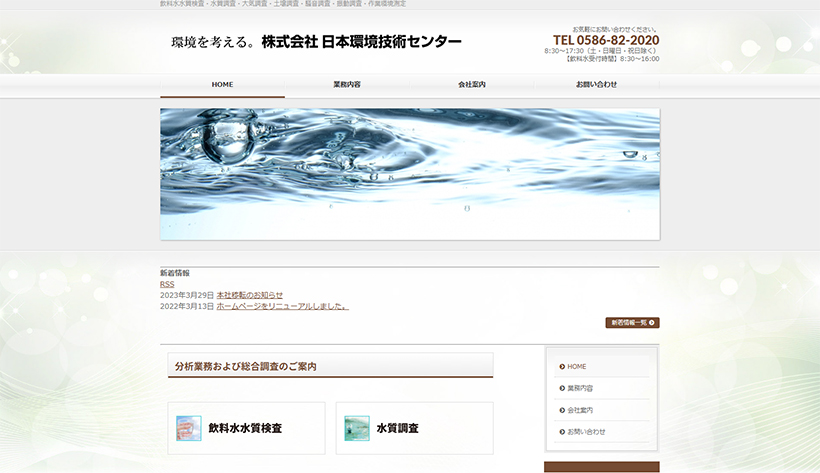Image resolution: width=820 pixels, height=473 pixels.
Task: Select 会社案内 in the top navigation bar
Action: pos(472,85)
